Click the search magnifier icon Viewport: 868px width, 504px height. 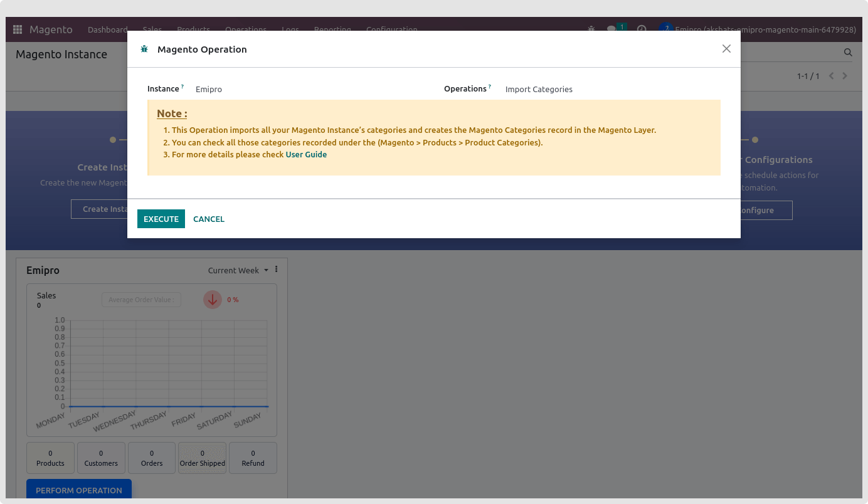pos(848,52)
